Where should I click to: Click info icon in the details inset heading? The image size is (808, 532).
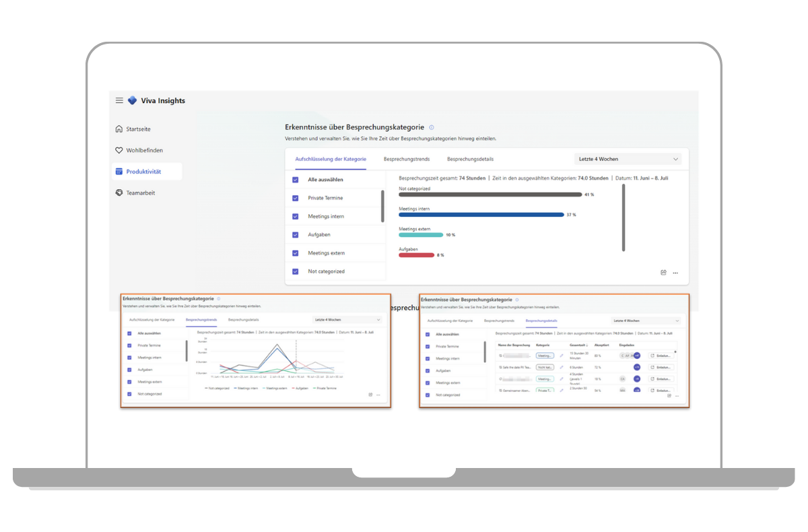516,300
